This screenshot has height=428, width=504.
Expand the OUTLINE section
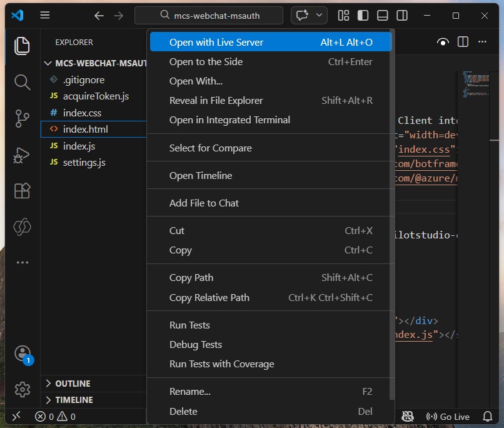[x=73, y=384]
